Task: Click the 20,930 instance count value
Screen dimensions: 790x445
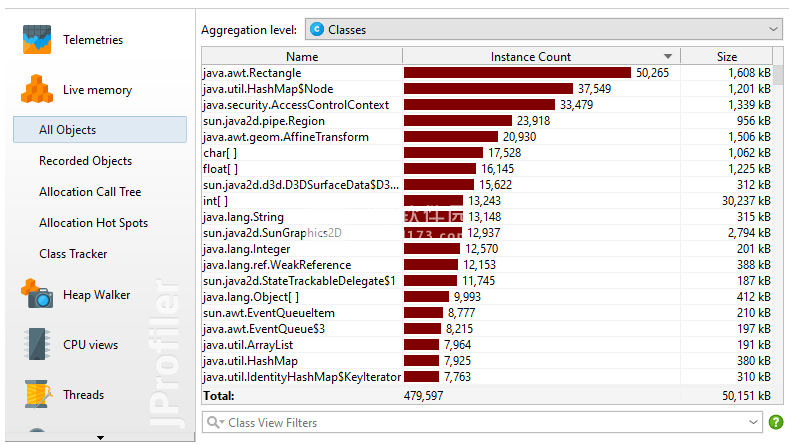Action: [x=519, y=137]
